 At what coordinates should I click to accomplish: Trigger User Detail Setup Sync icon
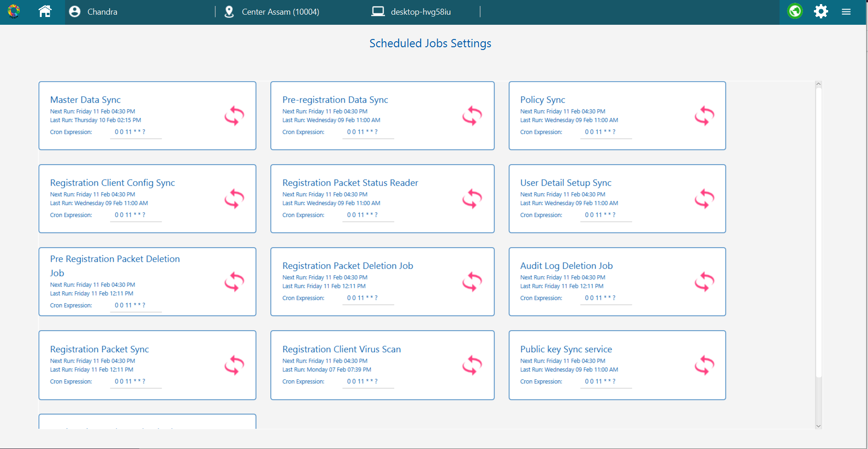[704, 199]
